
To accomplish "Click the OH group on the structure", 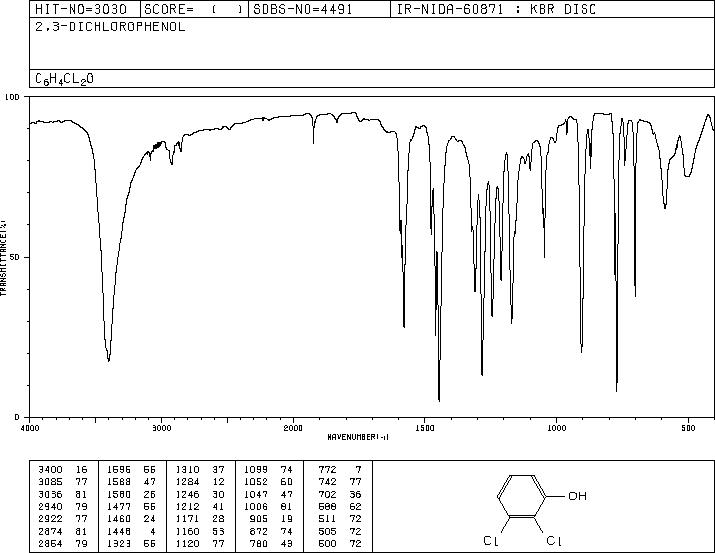I will [x=577, y=496].
